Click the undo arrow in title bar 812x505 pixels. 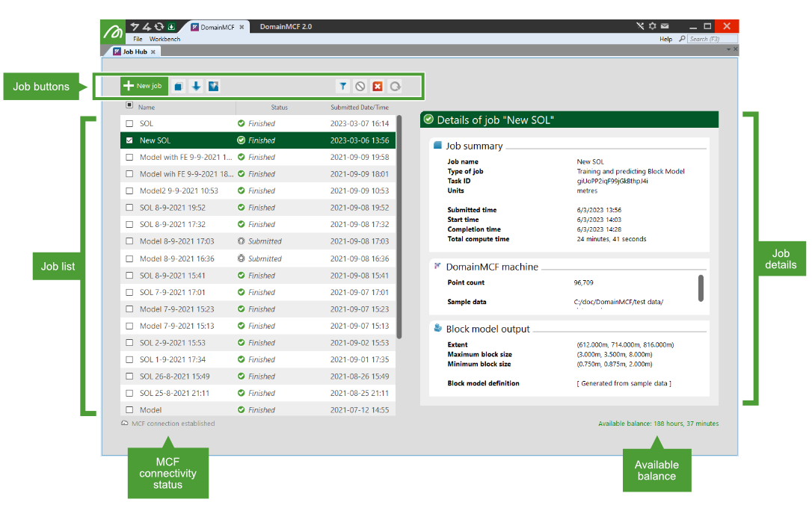(135, 26)
